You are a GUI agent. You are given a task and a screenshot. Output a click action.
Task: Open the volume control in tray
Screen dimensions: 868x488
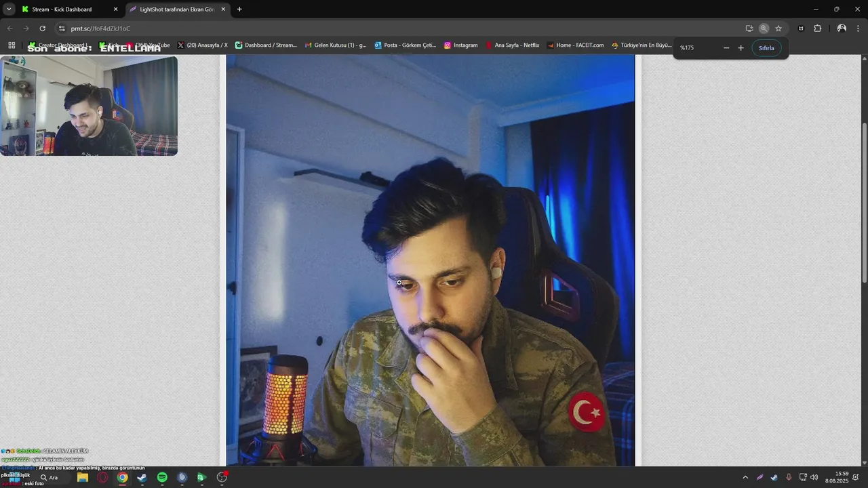pos(814,477)
